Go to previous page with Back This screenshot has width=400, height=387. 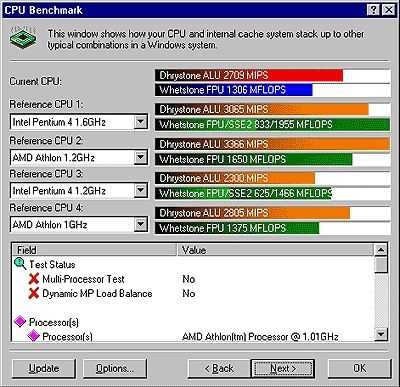tap(219, 368)
